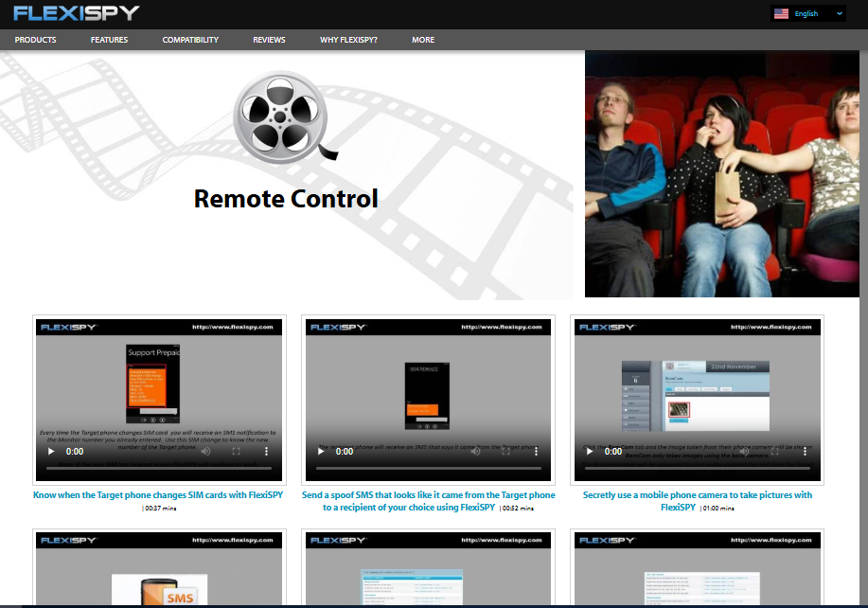Seek on SIM change video progress bar
The height and width of the screenshot is (608, 868).
[x=159, y=469]
